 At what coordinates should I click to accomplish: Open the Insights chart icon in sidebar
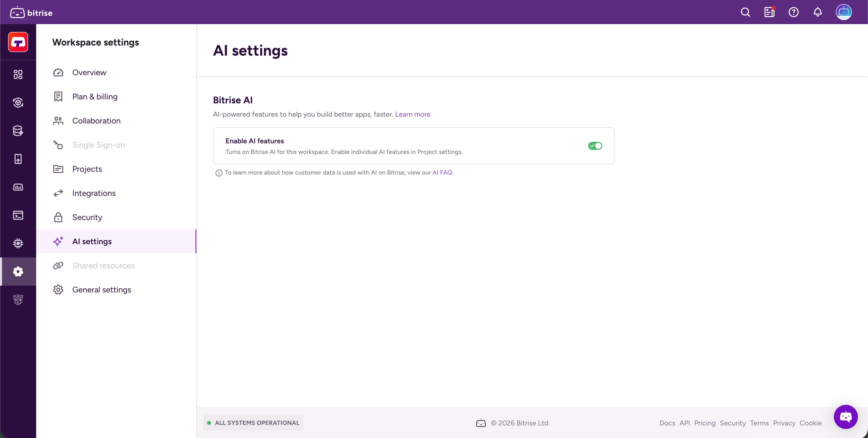18,187
